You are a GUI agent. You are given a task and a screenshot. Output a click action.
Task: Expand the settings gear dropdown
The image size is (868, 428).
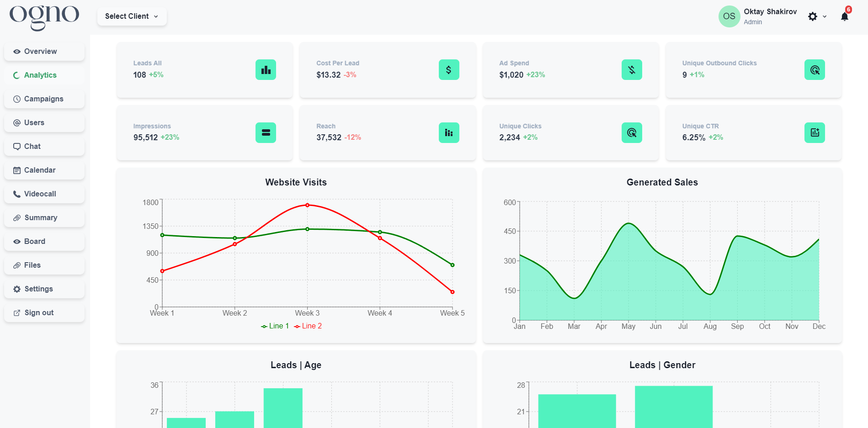point(817,17)
